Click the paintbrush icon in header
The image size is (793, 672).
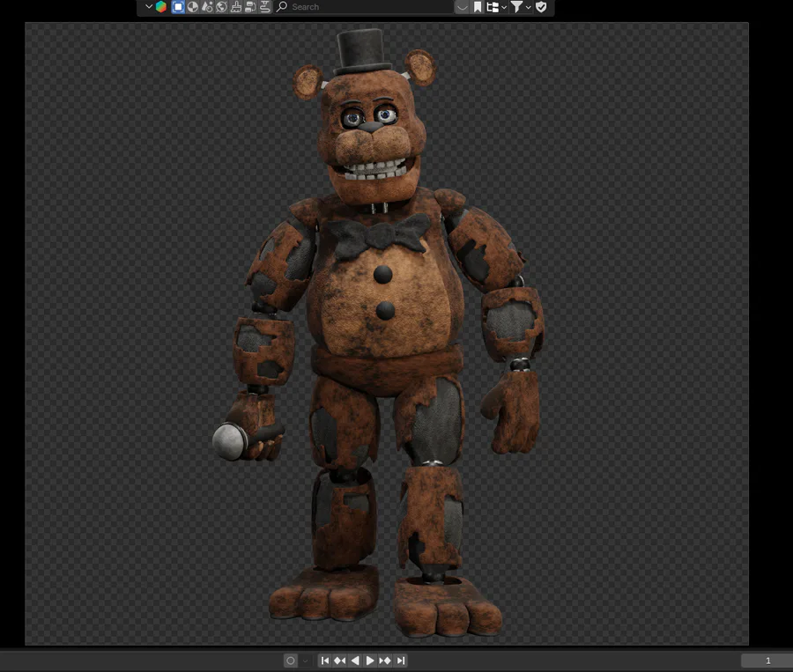pos(235,6)
